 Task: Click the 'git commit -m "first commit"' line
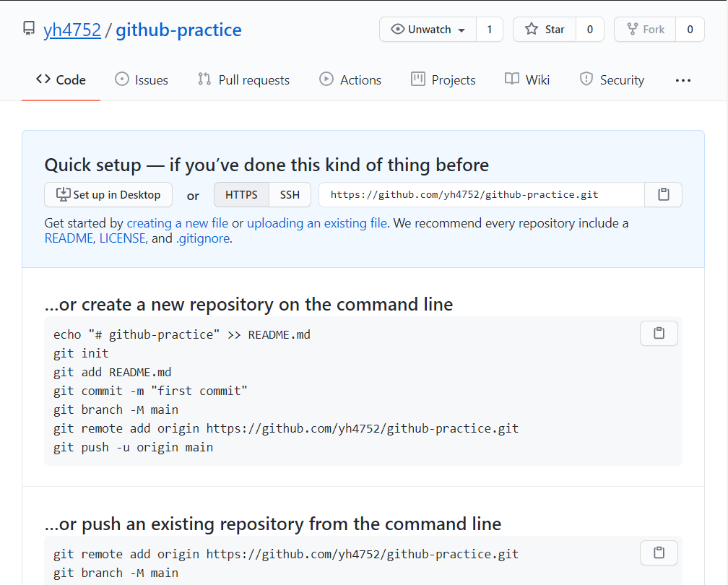pos(150,391)
